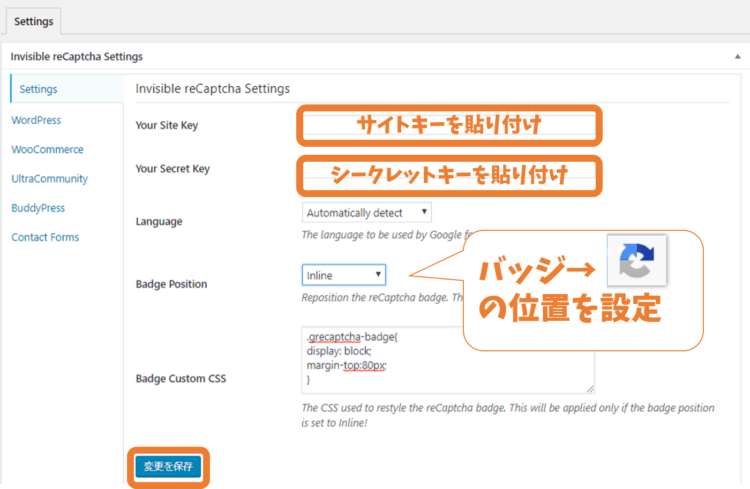
Task: Click the Your Site Key label
Action: pyautogui.click(x=166, y=125)
